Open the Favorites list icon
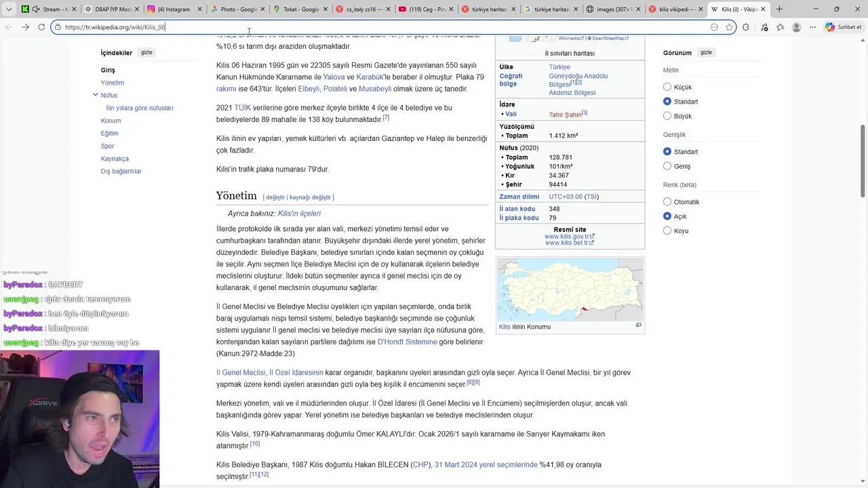The width and height of the screenshot is (868, 488). coord(781,27)
